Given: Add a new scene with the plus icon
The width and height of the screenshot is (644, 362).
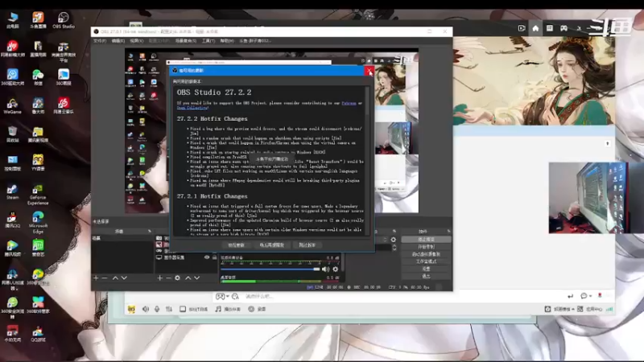Looking at the screenshot, I should pos(96,278).
